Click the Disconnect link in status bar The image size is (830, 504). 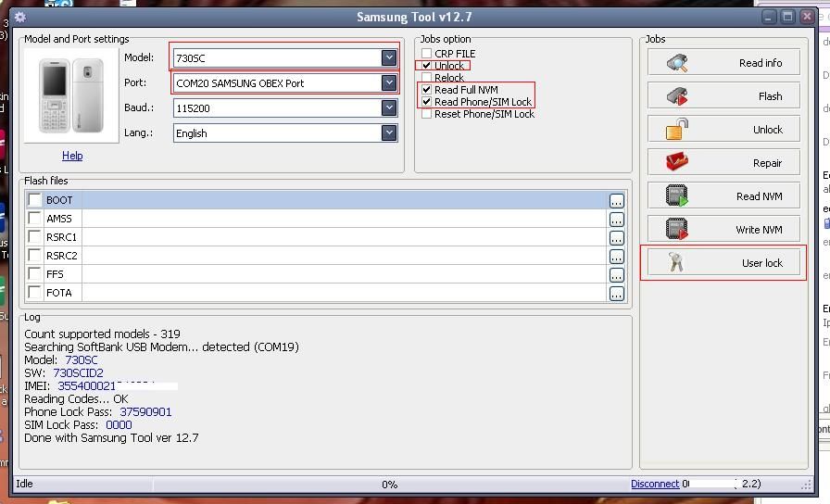pos(655,484)
